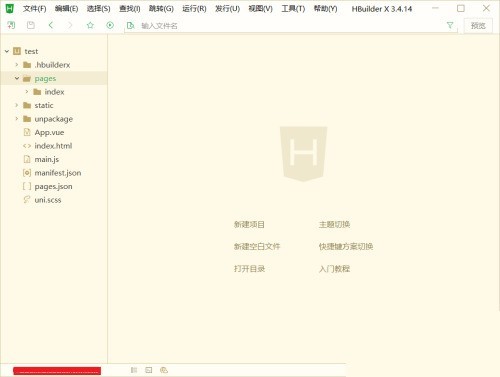Open the 查找(I) menu
The width and height of the screenshot is (500, 377).
[x=130, y=9]
